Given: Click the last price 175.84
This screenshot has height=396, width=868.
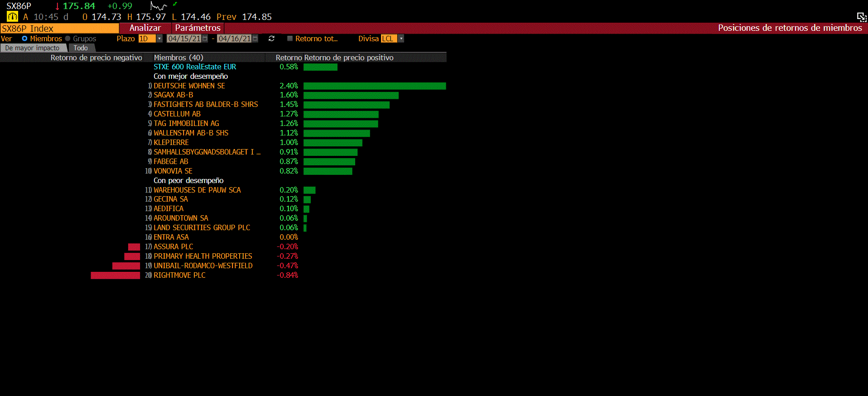Looking at the screenshot, I should (79, 6).
